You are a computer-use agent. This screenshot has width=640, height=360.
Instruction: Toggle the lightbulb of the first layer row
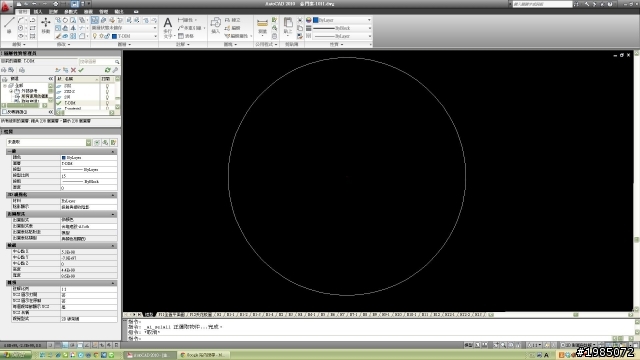click(107, 86)
